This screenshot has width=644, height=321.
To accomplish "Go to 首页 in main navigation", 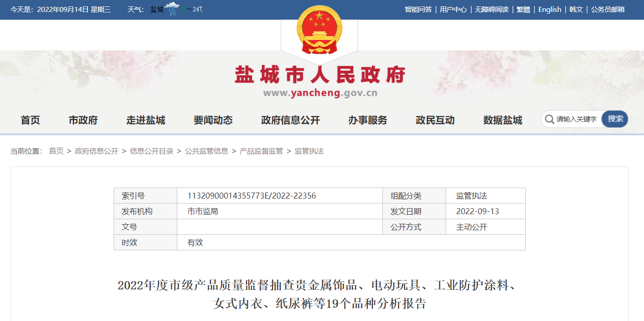I will pos(30,120).
